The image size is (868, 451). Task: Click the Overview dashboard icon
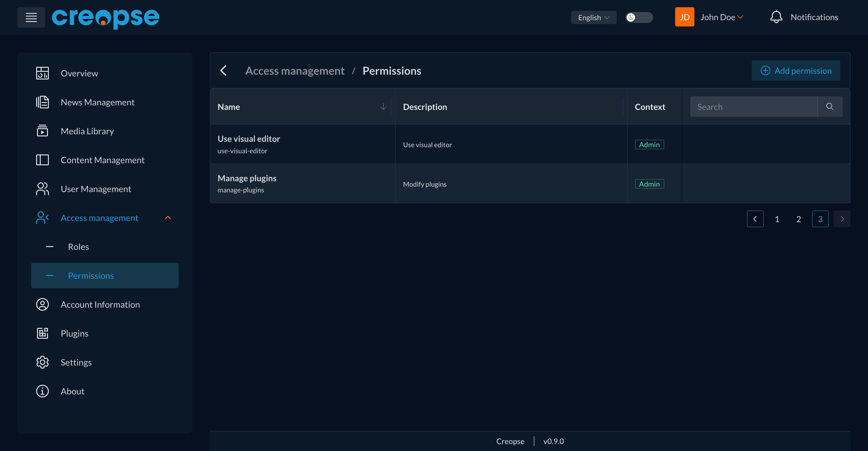42,73
